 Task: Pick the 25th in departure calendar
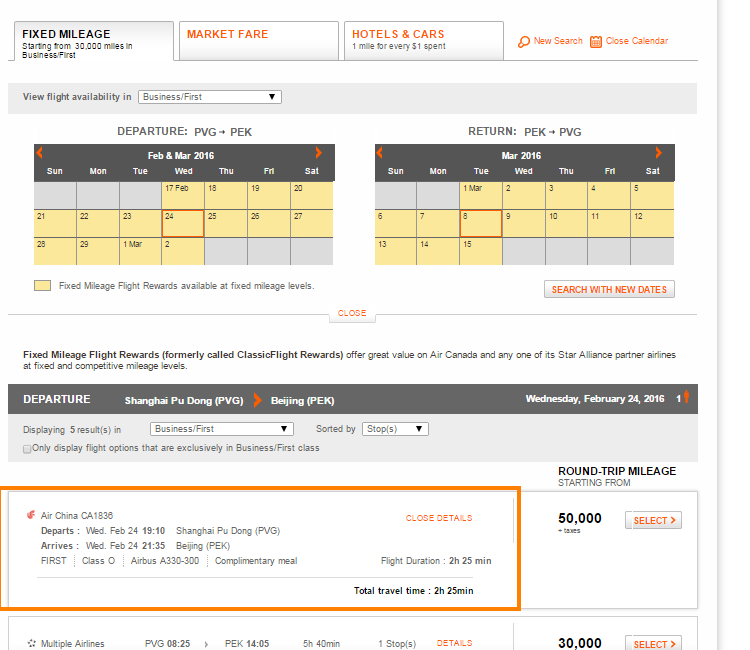(226, 223)
